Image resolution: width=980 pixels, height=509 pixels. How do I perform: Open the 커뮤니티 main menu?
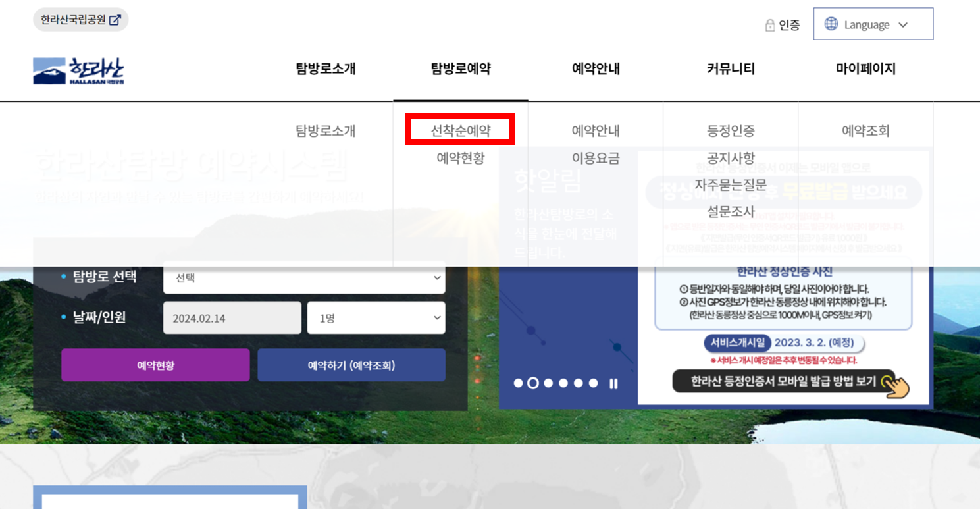point(731,68)
